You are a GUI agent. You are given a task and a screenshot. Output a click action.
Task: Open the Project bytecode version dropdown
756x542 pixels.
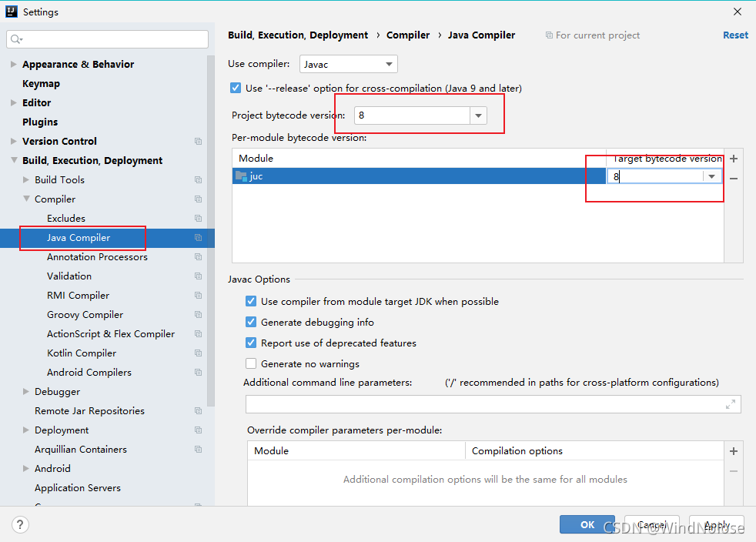click(478, 115)
